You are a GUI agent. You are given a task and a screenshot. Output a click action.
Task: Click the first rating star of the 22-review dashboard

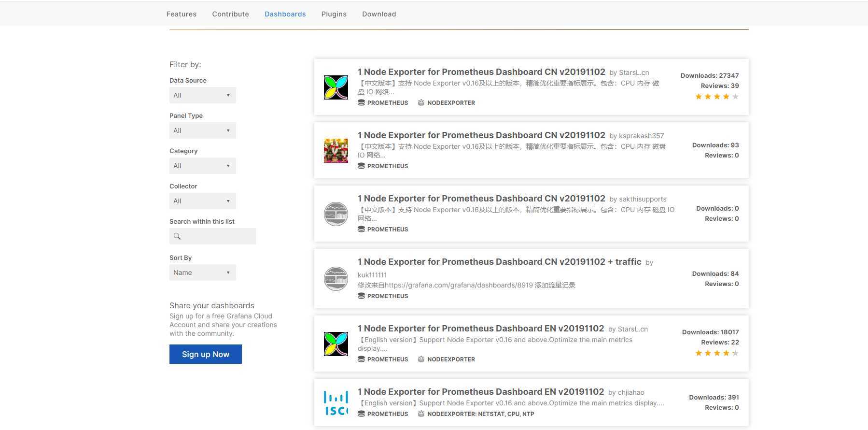(x=699, y=353)
